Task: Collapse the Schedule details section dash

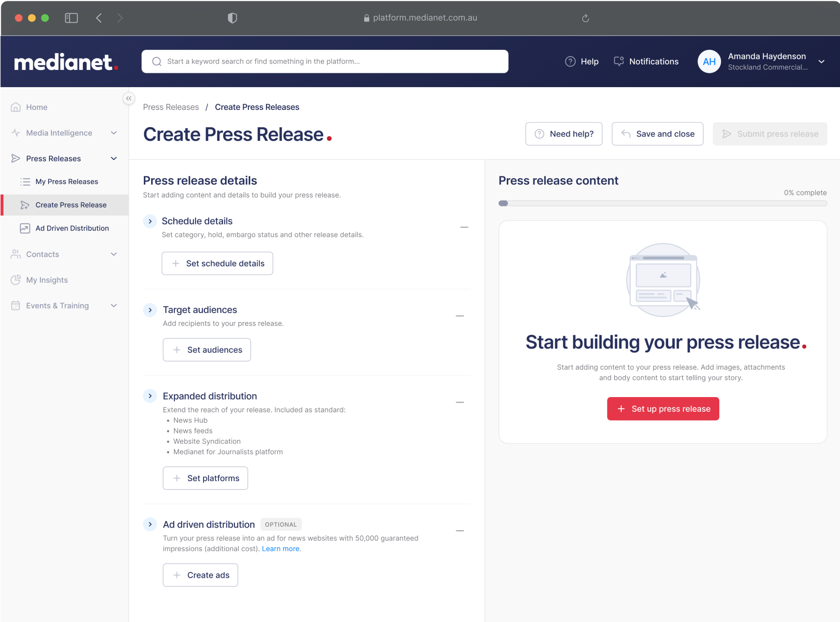Action: point(464,227)
